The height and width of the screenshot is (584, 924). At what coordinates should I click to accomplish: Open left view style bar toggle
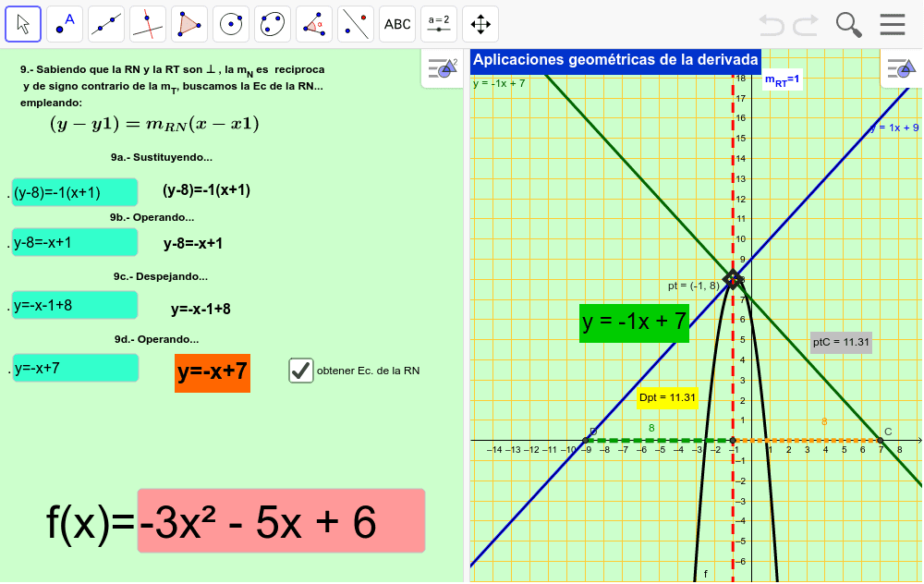(443, 69)
